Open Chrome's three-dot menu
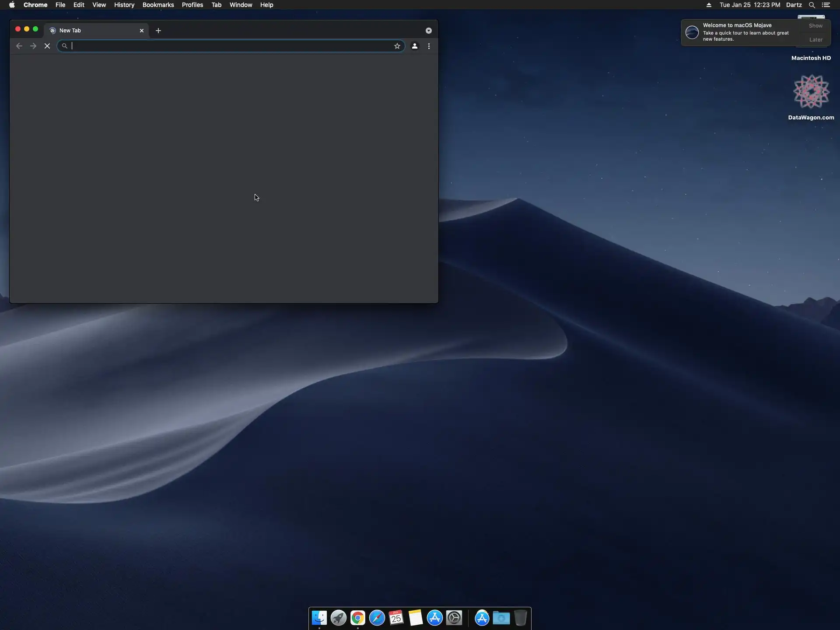Image resolution: width=840 pixels, height=630 pixels. pyautogui.click(x=429, y=46)
